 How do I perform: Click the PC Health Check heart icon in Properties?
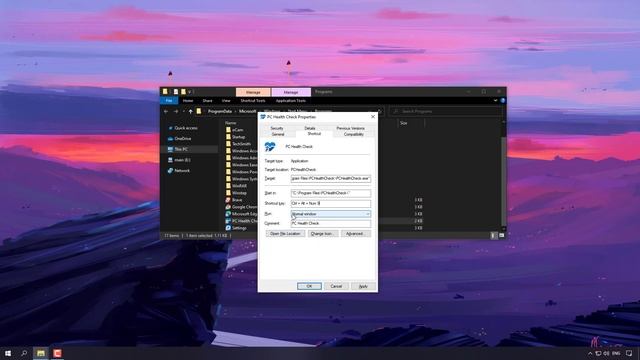pyautogui.click(x=270, y=147)
